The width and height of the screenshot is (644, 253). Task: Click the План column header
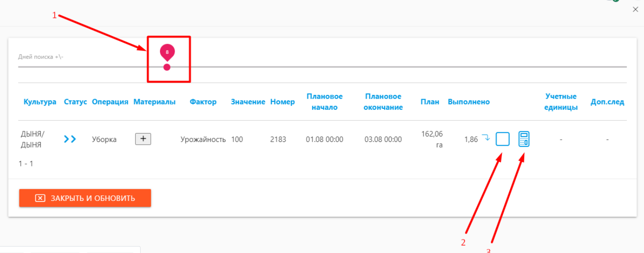click(430, 102)
